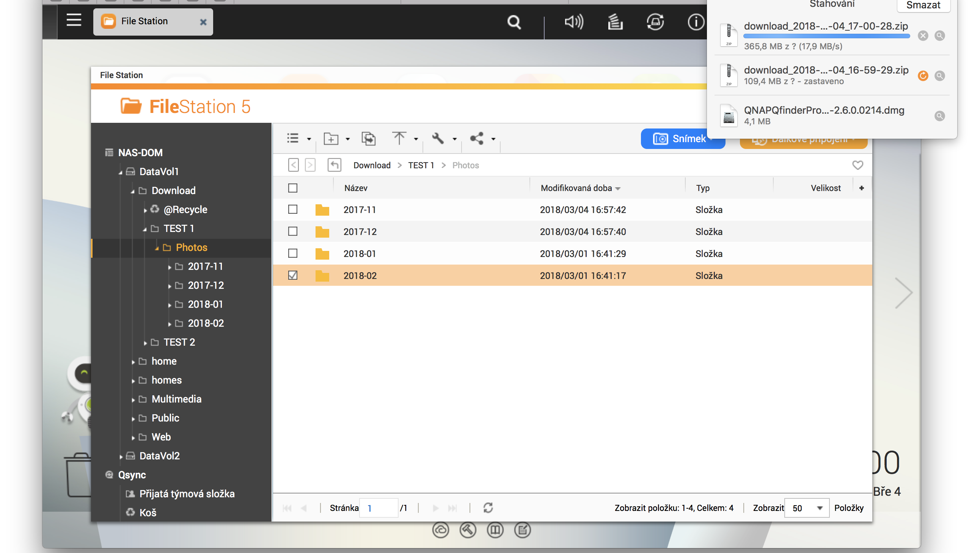The height and width of the screenshot is (553, 980).
Task: Select all items via header checkbox
Action: coord(292,188)
